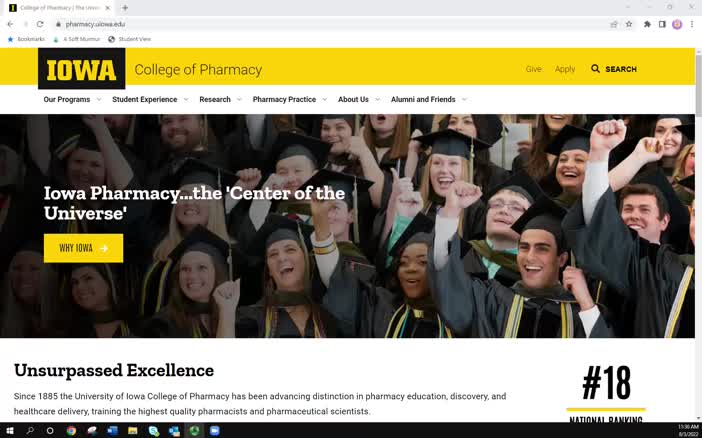This screenshot has width=702, height=438.
Task: Click the Give link in the header
Action: [534, 69]
